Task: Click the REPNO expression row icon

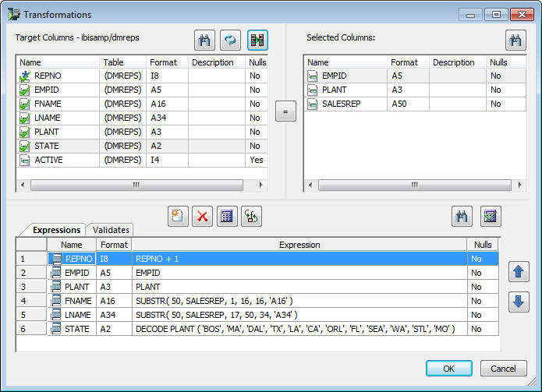Action: 56,259
